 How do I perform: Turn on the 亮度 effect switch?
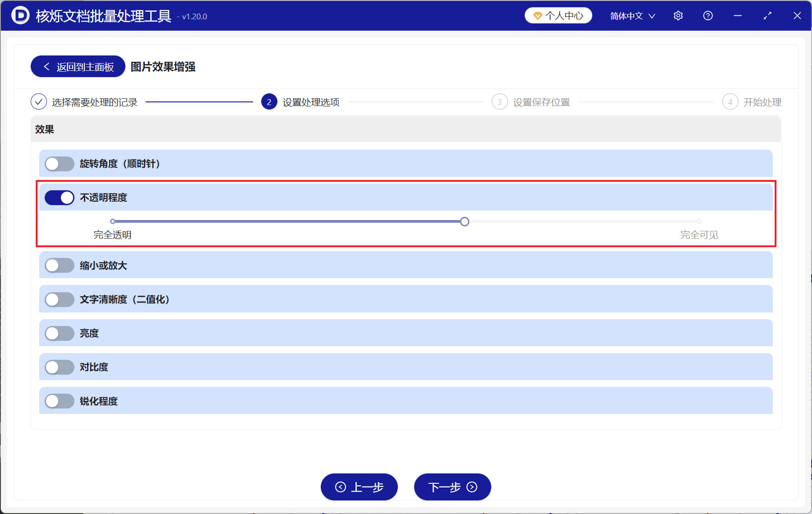(59, 333)
